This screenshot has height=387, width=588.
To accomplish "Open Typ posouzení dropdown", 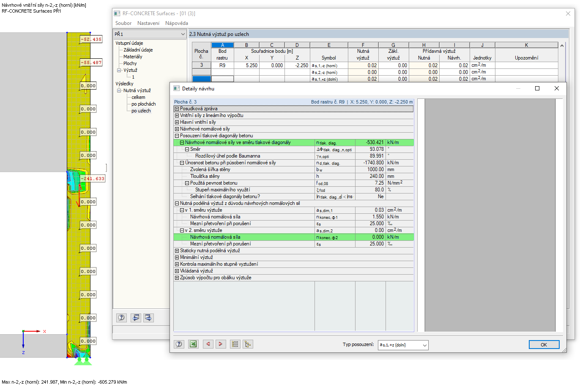I will click(x=403, y=345).
